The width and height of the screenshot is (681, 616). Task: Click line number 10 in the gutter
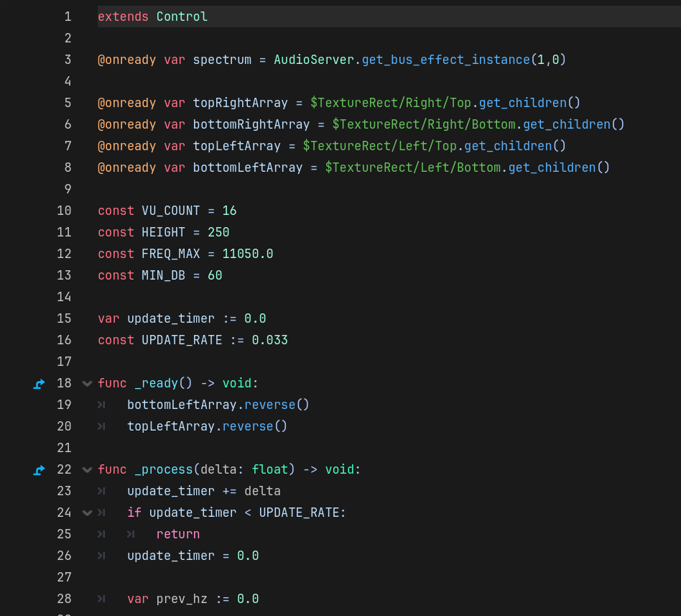(64, 211)
